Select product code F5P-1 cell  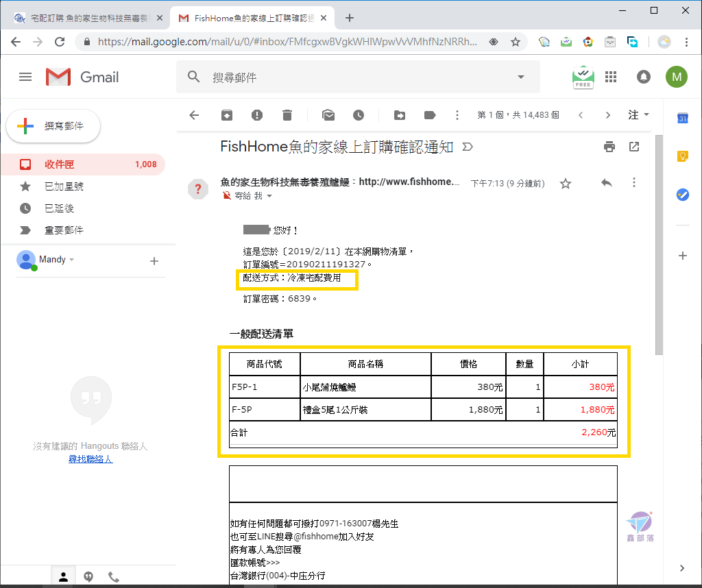tap(265, 387)
